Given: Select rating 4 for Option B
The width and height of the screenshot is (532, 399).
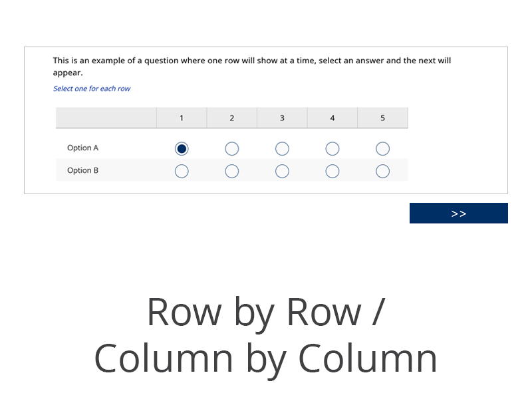Looking at the screenshot, I should (x=332, y=171).
